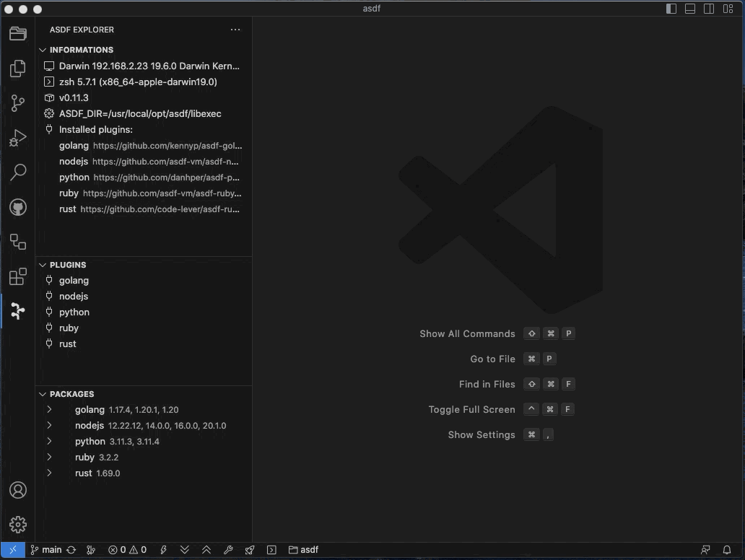The width and height of the screenshot is (745, 560).
Task: Open the Manage gear icon
Action: (x=18, y=525)
